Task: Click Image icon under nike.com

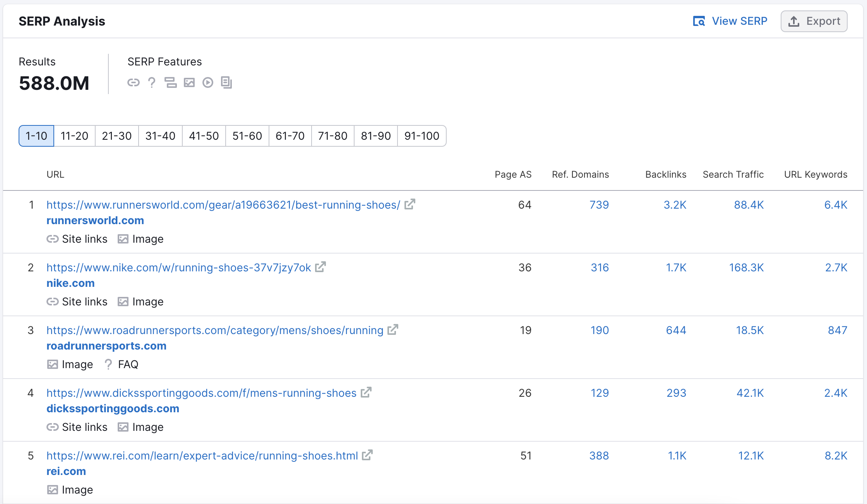Action: coord(123,302)
